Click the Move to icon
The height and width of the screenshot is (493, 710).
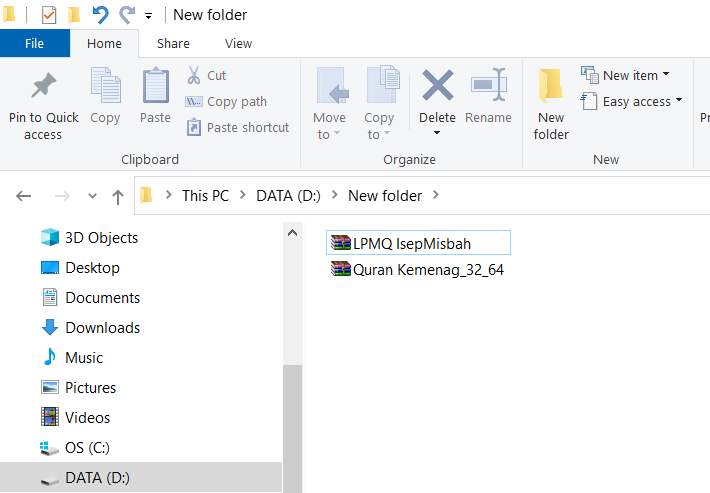point(333,86)
